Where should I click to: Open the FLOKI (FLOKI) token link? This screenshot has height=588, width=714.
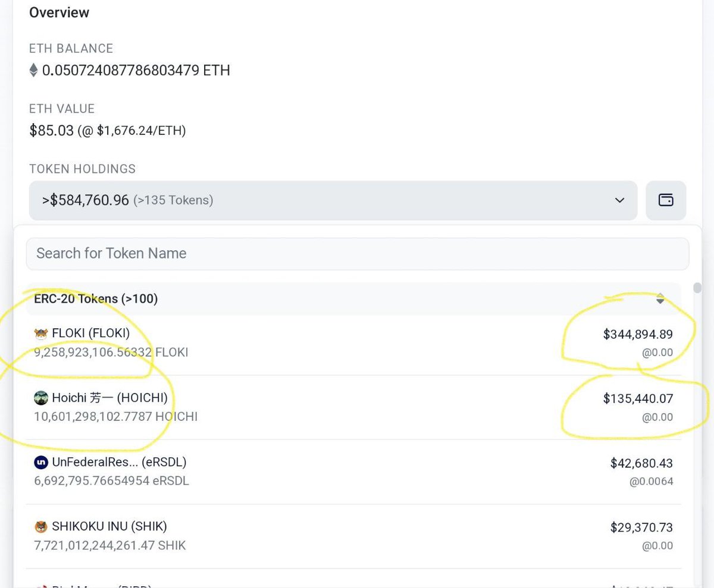click(x=89, y=333)
